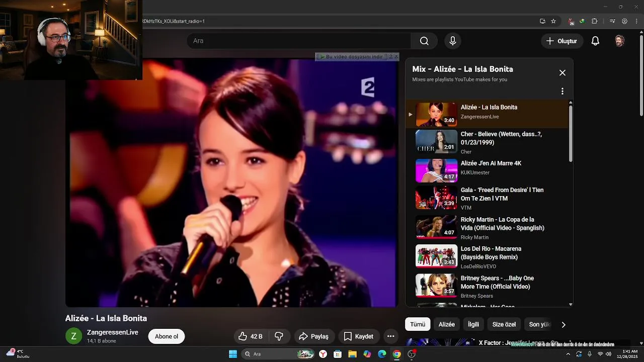Viewport: 644px width, 362px height.
Task: Switch to Chrome in the taskbar
Action: [396, 354]
